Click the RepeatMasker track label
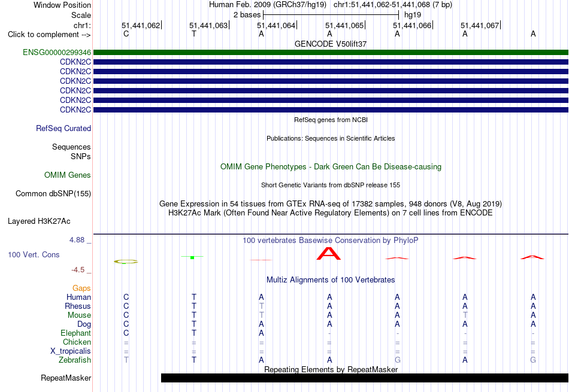This screenshot has width=569, height=392. coord(66,378)
